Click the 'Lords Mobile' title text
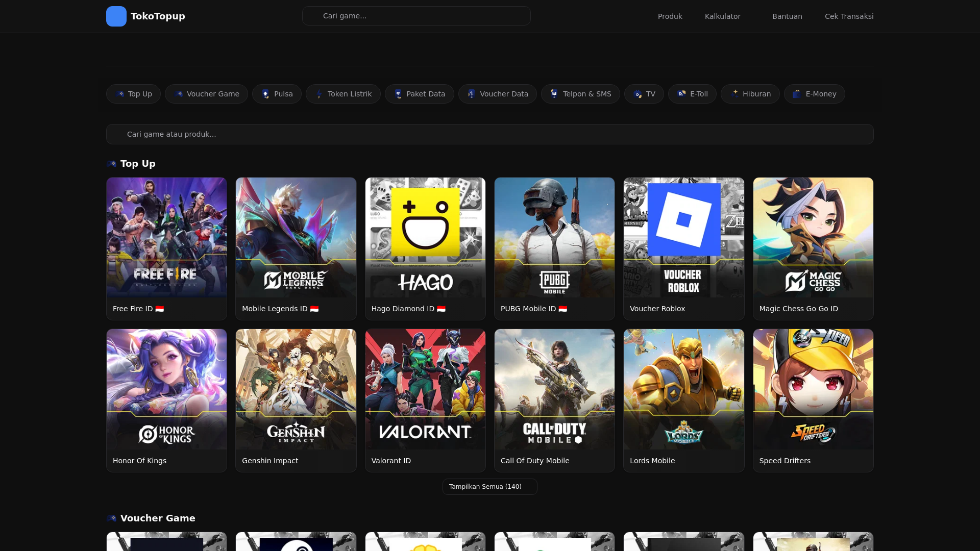This screenshot has width=980, height=551. tap(652, 461)
